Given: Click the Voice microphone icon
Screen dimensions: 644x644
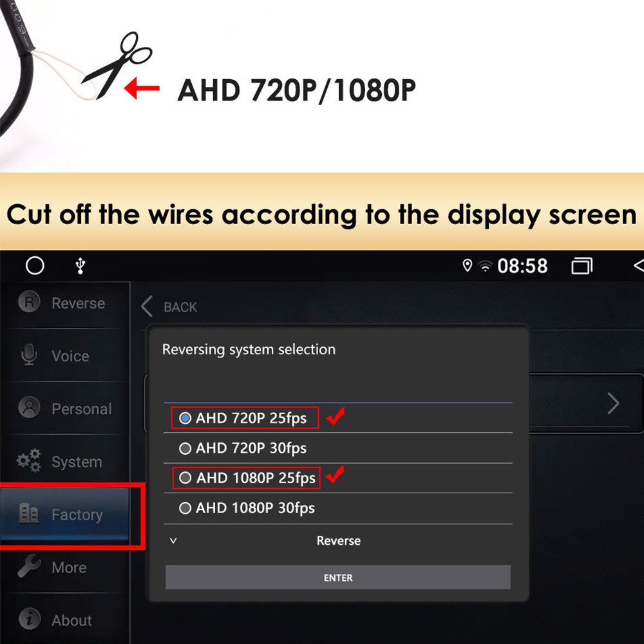Looking at the screenshot, I should coord(29,355).
